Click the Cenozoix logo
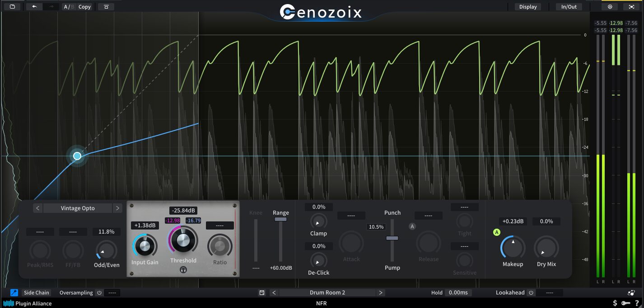644x308 pixels. tap(321, 12)
